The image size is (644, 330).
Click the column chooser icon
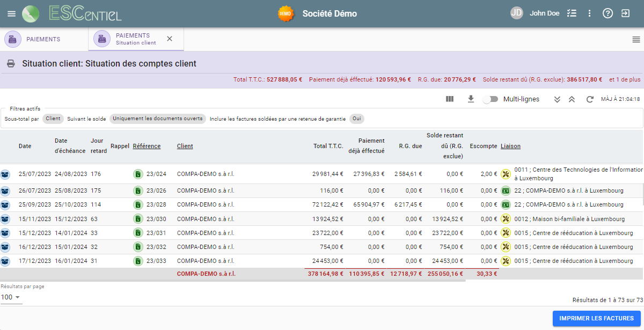point(450,99)
